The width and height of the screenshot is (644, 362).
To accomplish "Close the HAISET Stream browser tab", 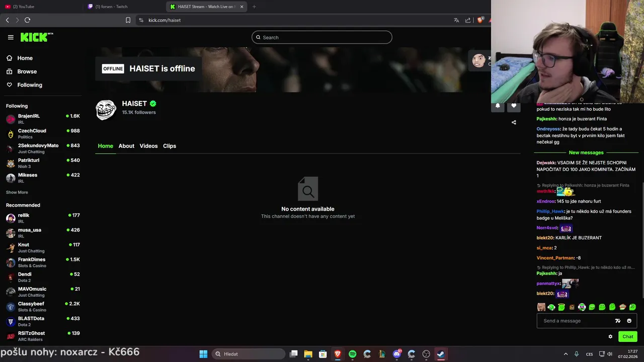I will tap(242, 7).
